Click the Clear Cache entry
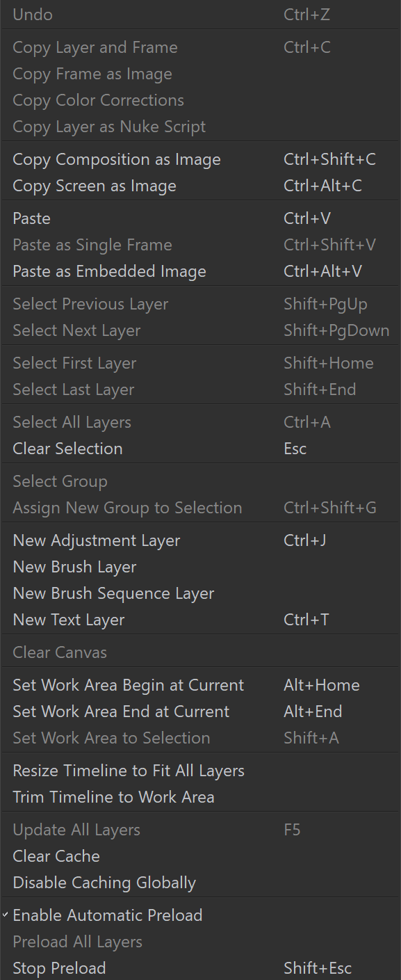Image resolution: width=401 pixels, height=980 pixels. [x=200, y=856]
